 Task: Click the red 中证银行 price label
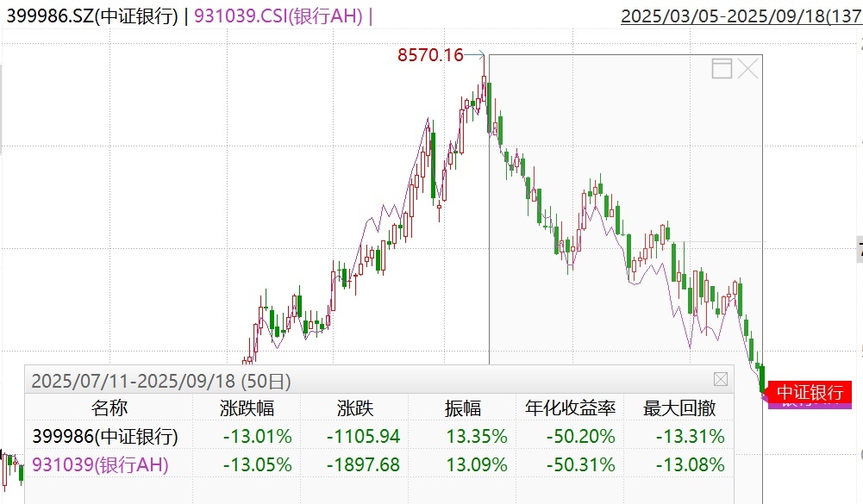[x=809, y=392]
